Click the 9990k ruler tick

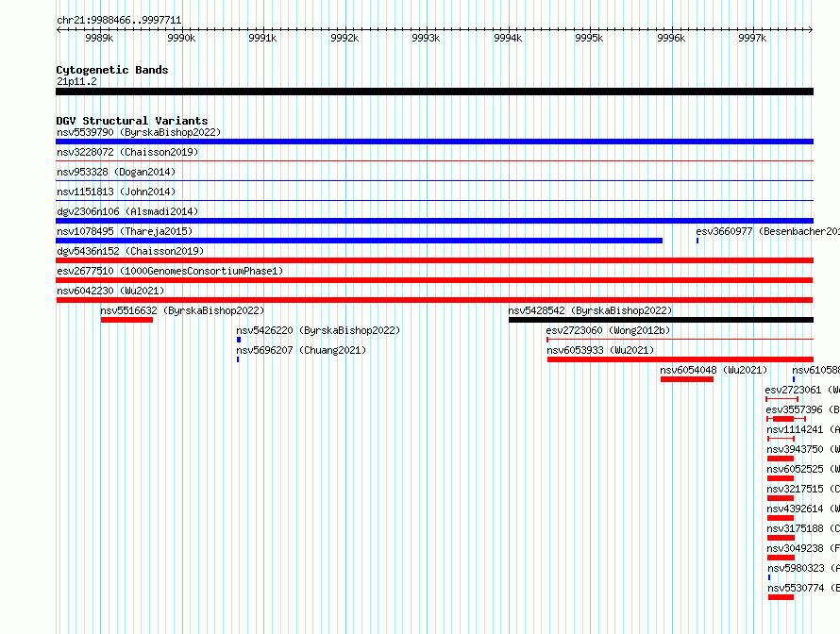181,38
